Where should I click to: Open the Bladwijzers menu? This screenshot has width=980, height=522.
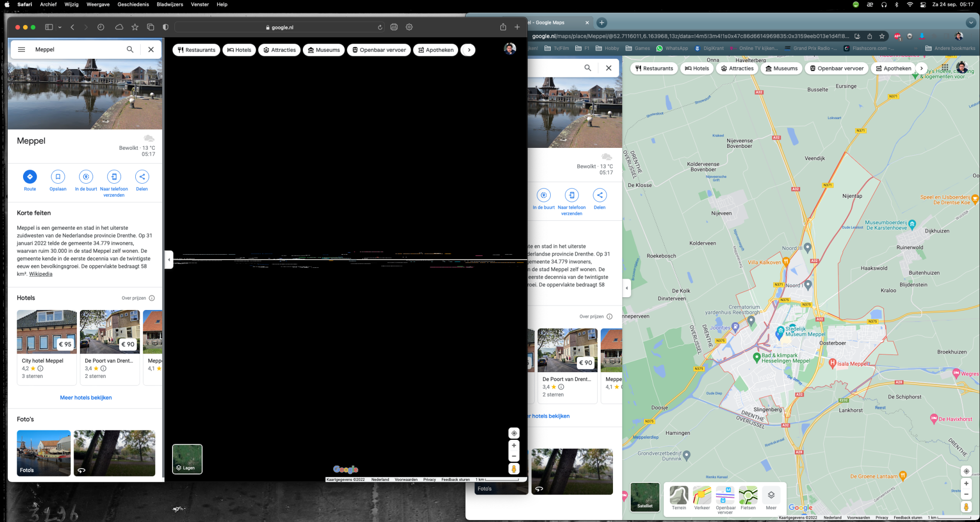click(170, 4)
